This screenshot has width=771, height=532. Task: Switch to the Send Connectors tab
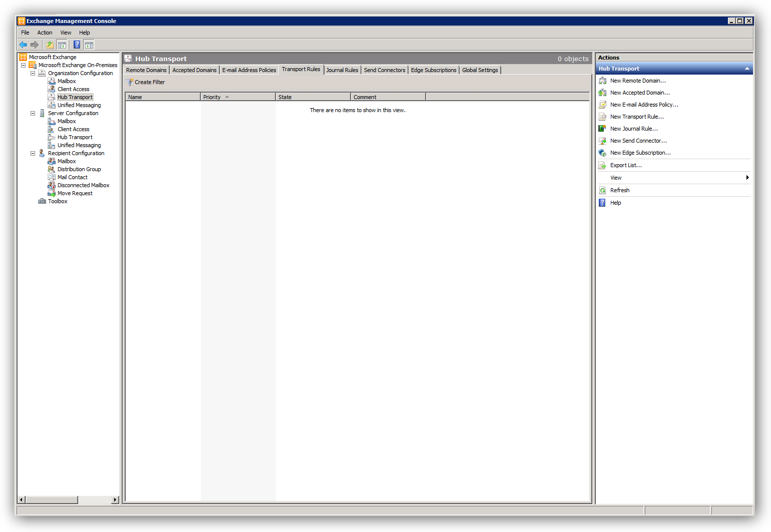point(384,70)
